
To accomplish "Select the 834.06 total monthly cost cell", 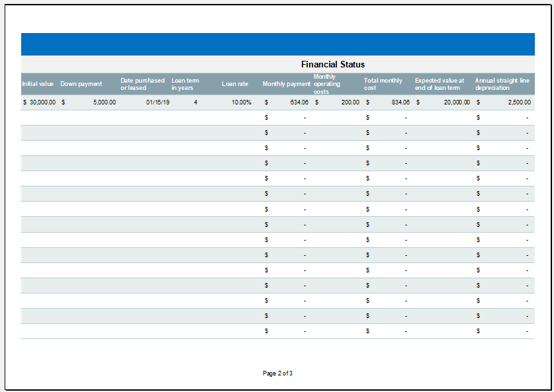I will (388, 102).
